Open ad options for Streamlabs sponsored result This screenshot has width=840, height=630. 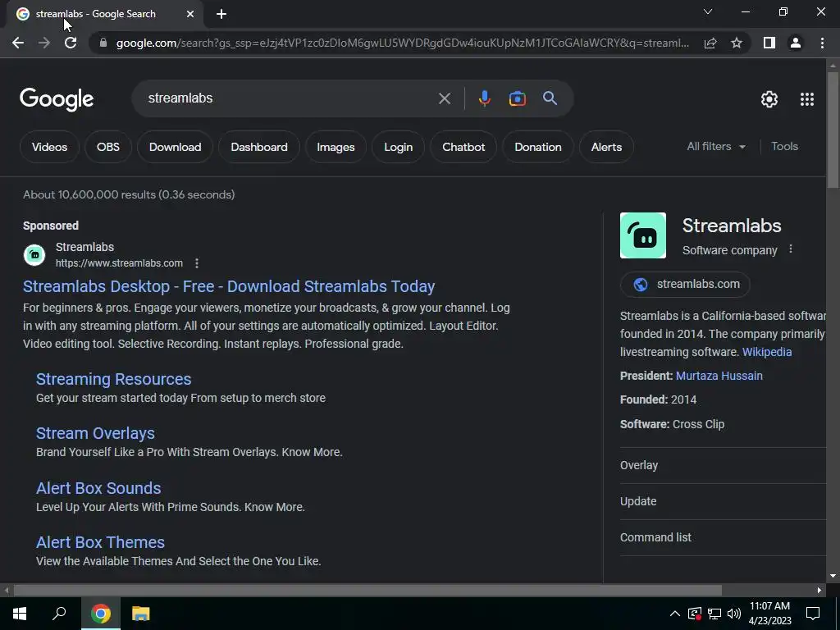point(197,263)
